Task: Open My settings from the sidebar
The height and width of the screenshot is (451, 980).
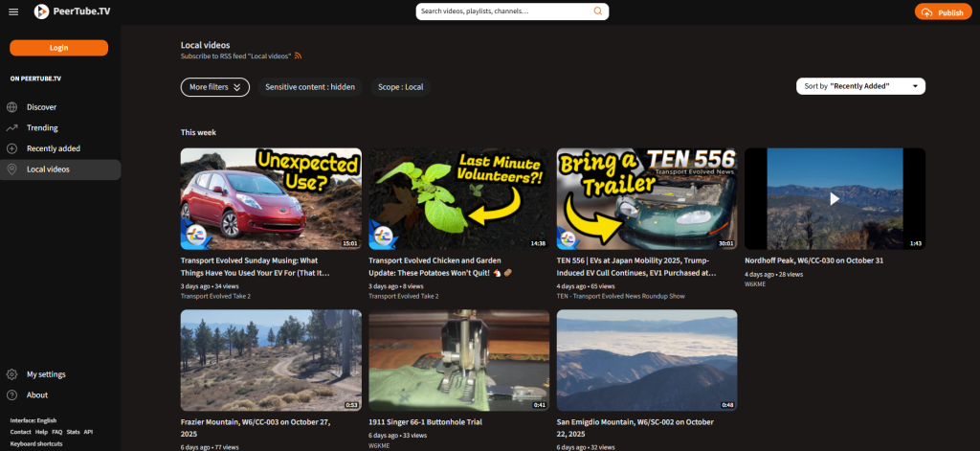Action: click(60, 374)
